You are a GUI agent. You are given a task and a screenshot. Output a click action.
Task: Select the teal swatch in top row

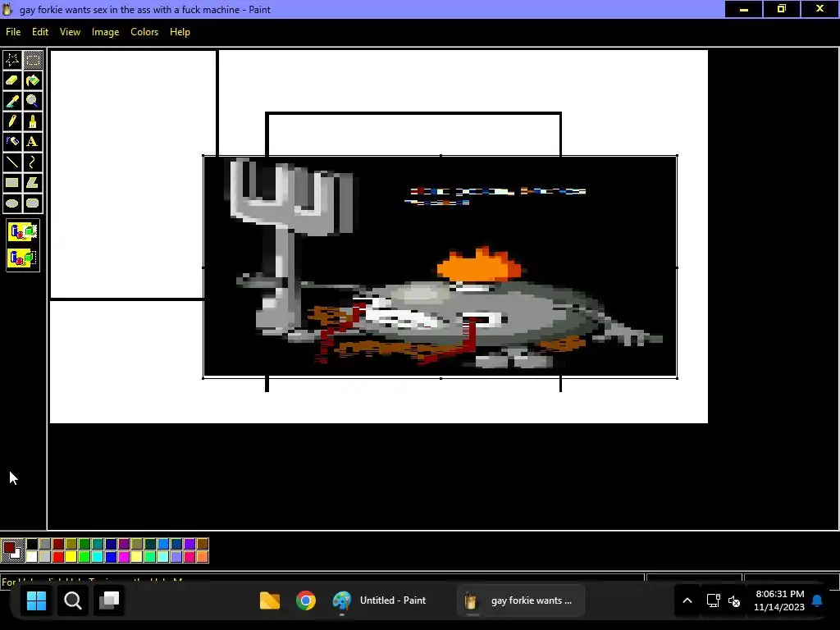(98, 545)
